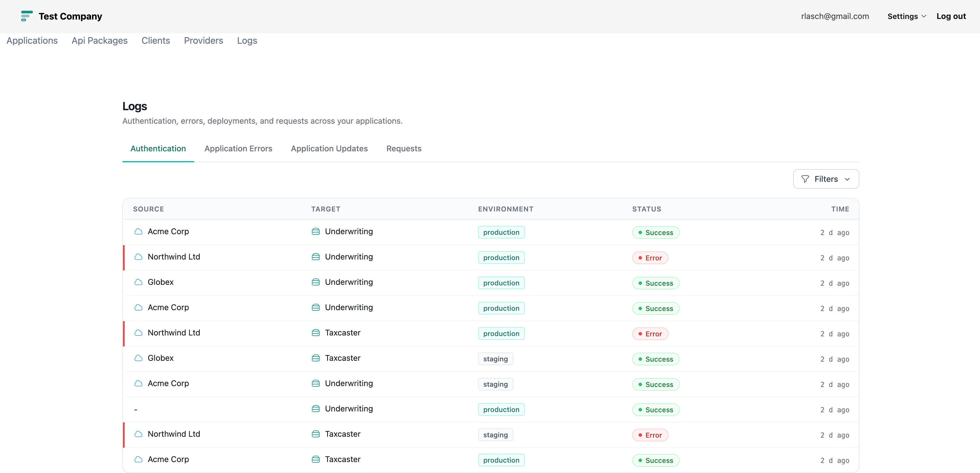Go to Clients page
The width and height of the screenshot is (980, 473).
coord(155,41)
